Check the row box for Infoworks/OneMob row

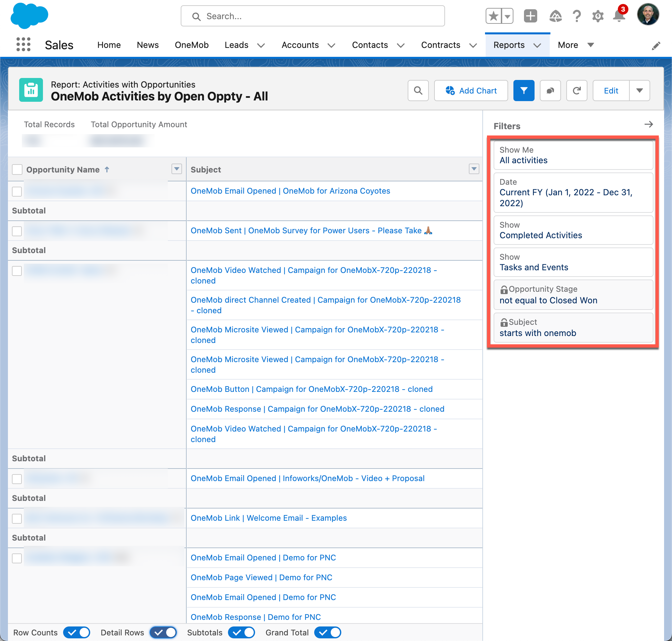coord(17,479)
